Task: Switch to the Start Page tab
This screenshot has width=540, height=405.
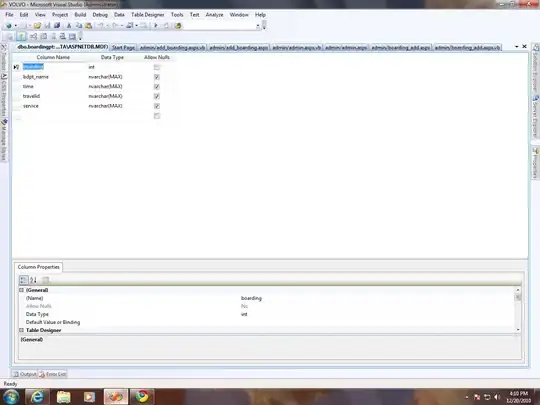Action: 123,48
